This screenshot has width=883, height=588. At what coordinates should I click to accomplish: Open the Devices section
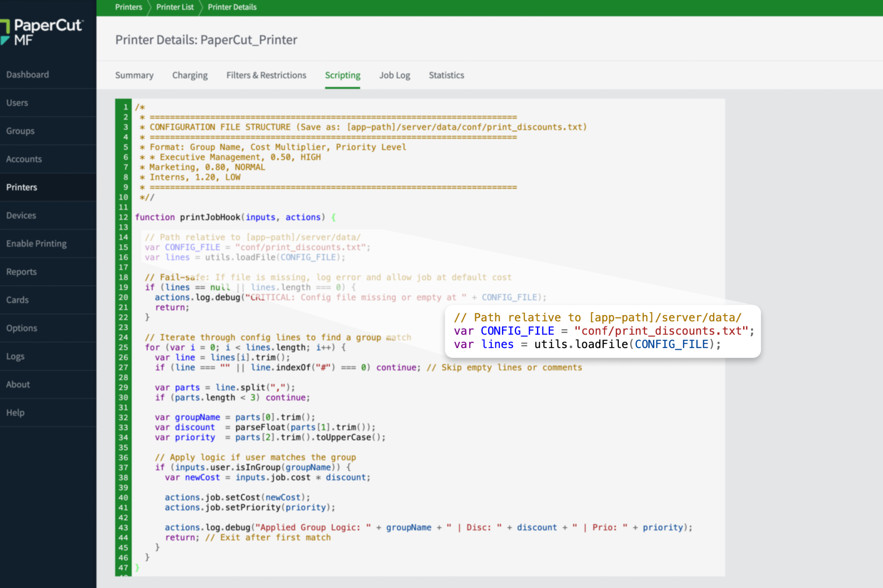coord(21,215)
